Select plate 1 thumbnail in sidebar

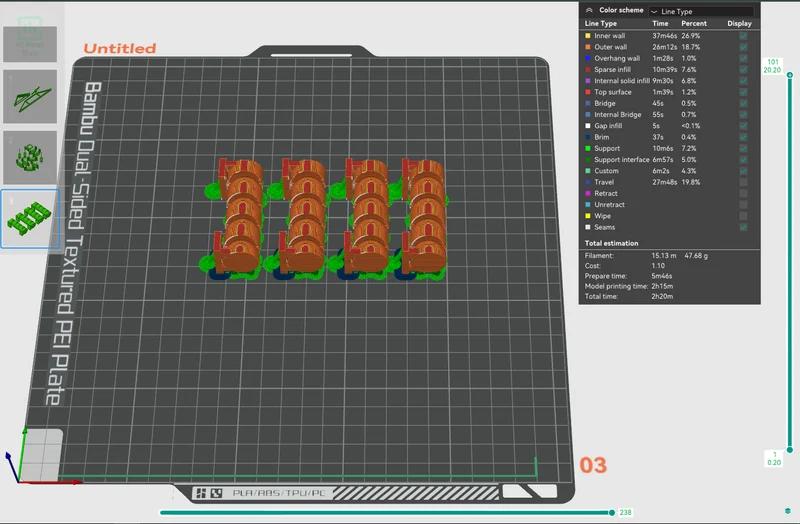coord(30,97)
